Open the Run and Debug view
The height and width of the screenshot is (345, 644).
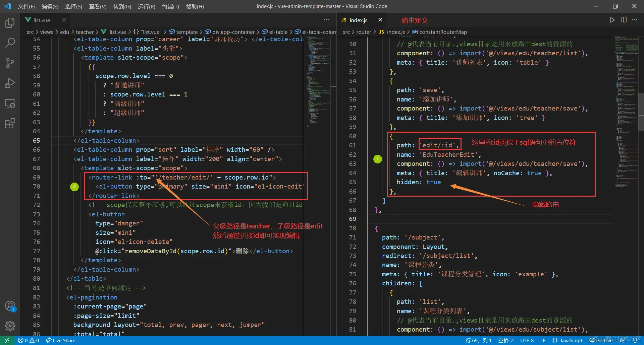(x=10, y=83)
